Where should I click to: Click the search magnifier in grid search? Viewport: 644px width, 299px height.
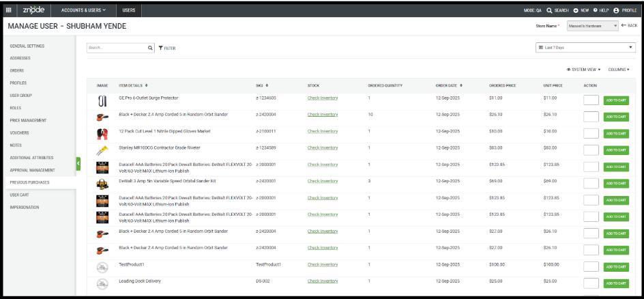click(x=150, y=48)
